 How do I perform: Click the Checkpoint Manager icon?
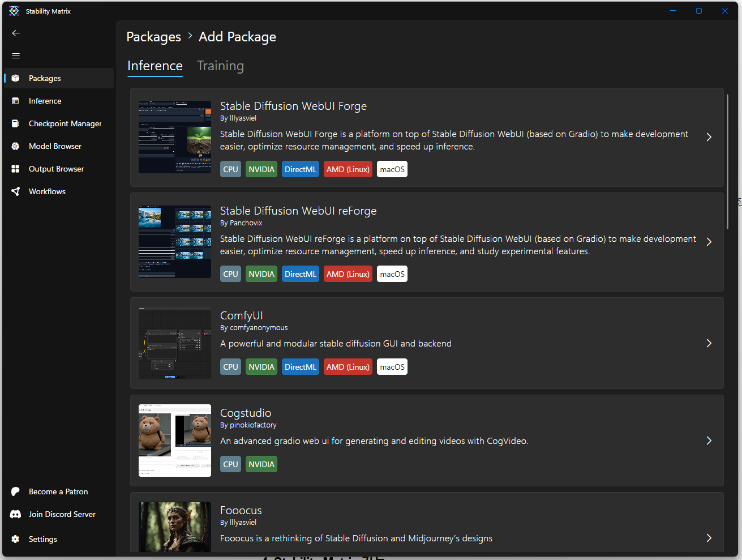(16, 123)
